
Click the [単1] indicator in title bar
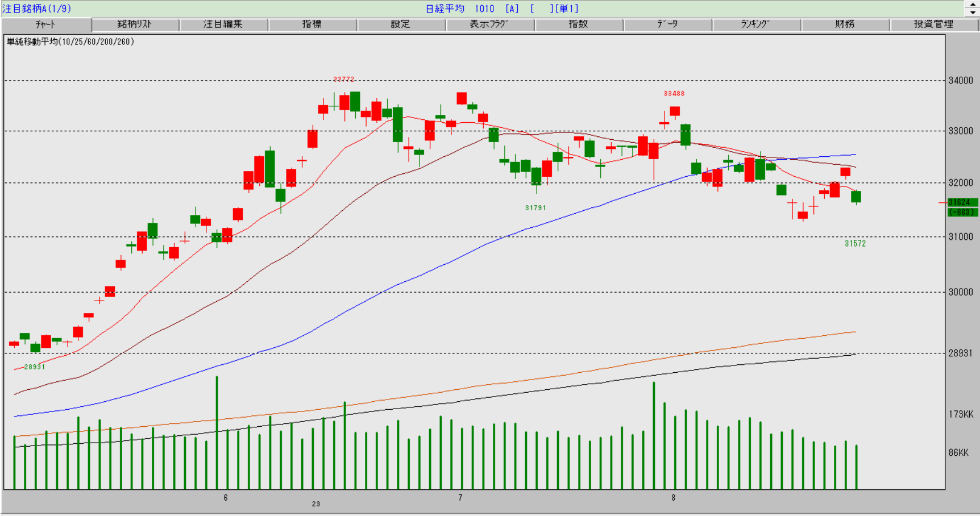click(x=567, y=9)
